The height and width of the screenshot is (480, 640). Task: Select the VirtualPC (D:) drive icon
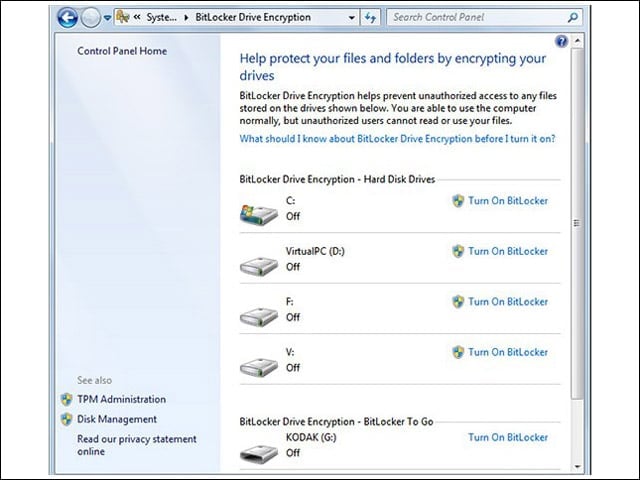coord(259,265)
